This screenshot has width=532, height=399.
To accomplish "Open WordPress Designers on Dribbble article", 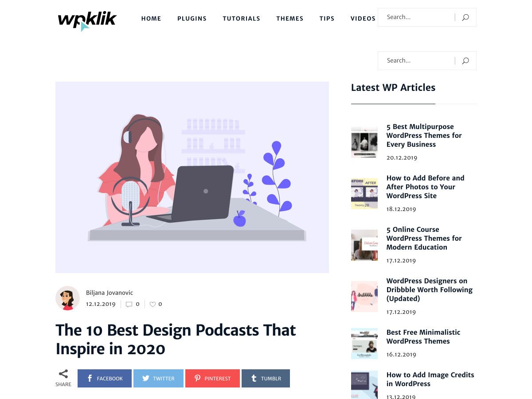I will click(x=429, y=290).
